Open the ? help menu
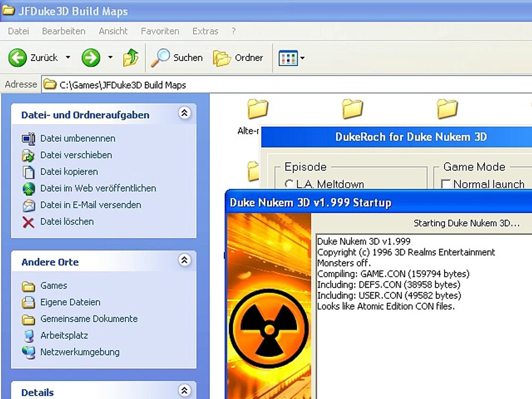532x399 pixels. (x=233, y=31)
